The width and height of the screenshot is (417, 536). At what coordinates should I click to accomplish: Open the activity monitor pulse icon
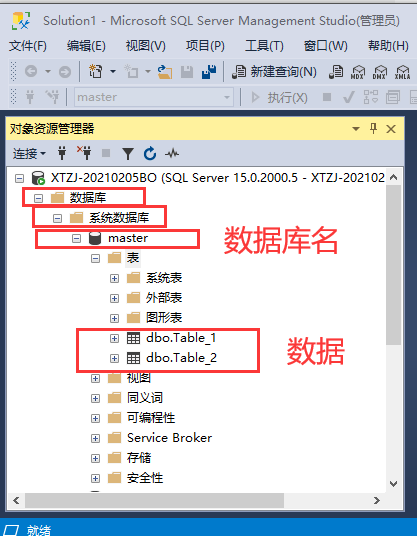tap(172, 154)
